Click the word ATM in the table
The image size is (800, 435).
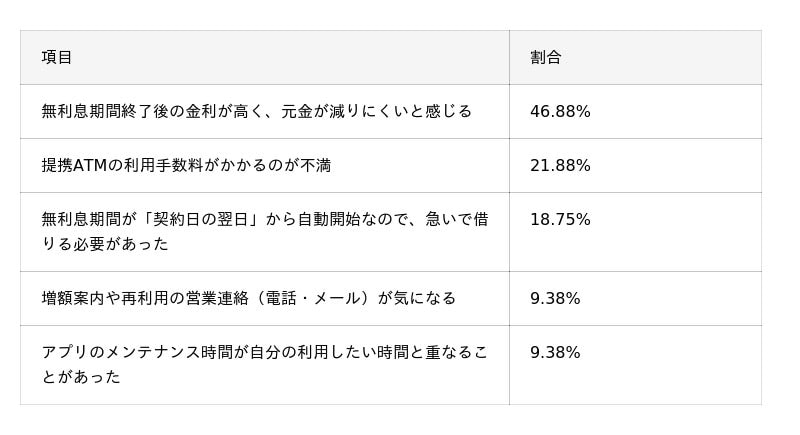[91, 165]
